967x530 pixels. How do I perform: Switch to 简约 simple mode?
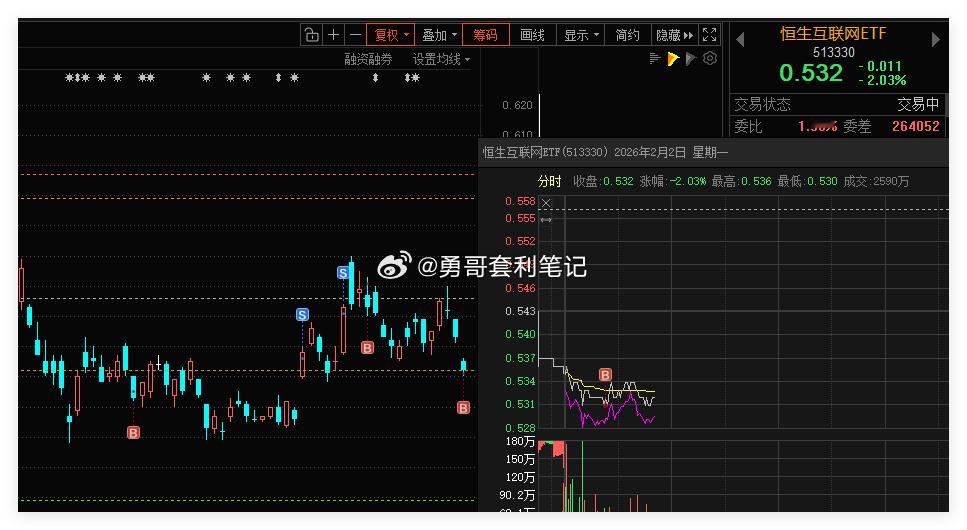[x=627, y=35]
